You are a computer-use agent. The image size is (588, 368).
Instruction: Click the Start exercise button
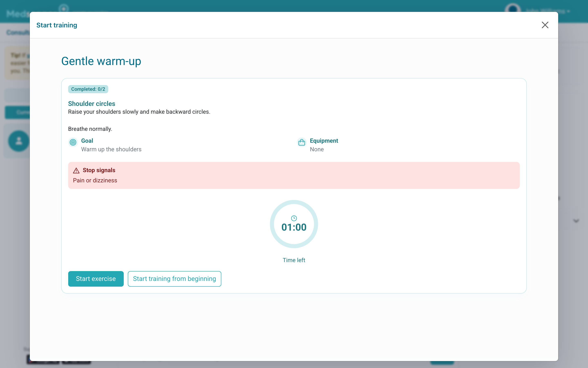click(96, 279)
